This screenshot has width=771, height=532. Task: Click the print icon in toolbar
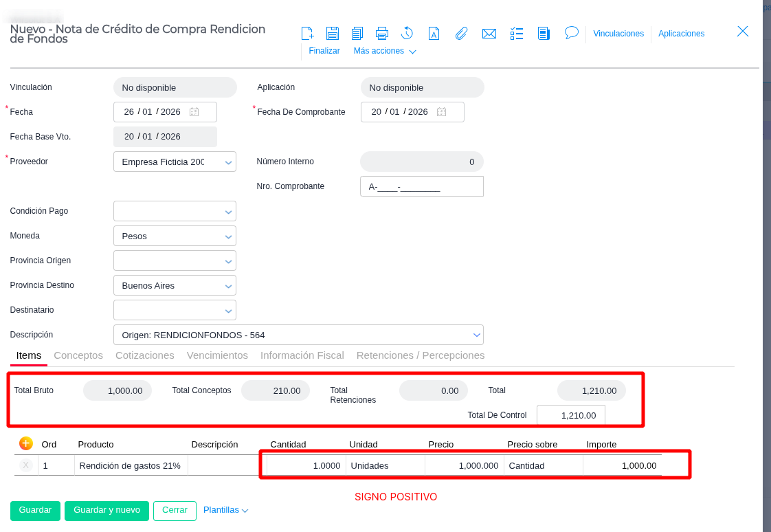[x=382, y=33]
